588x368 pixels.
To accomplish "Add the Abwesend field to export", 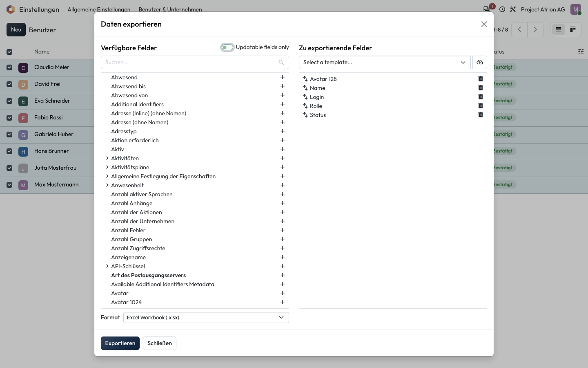I will point(282,77).
